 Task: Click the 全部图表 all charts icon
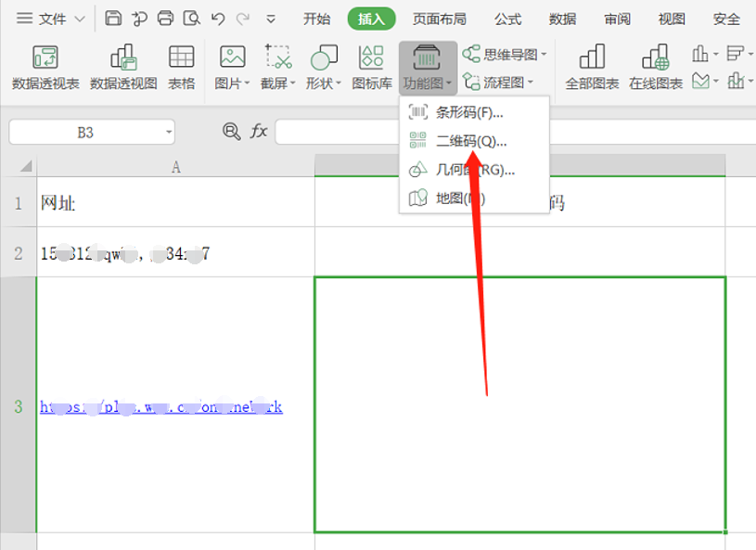point(592,67)
